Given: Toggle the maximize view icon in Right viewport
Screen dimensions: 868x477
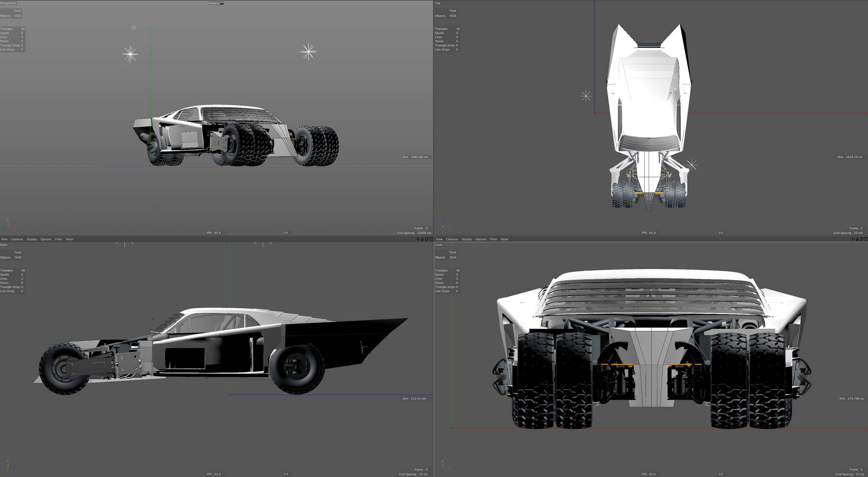Looking at the screenshot, I should [431, 239].
